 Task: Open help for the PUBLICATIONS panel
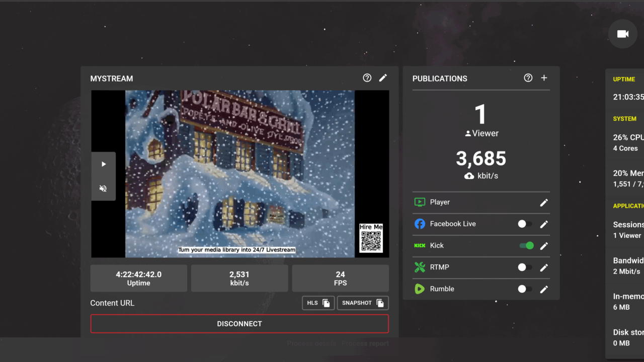(x=528, y=78)
